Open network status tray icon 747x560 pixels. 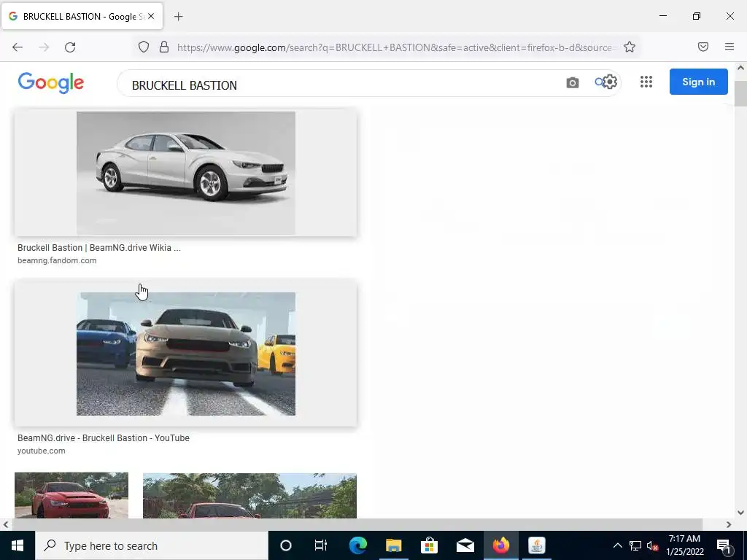[635, 545]
